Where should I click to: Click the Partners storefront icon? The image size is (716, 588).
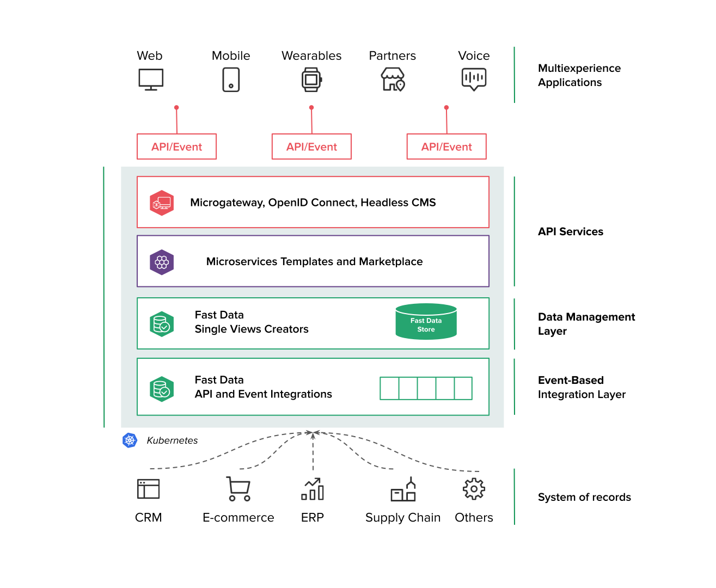(x=393, y=79)
